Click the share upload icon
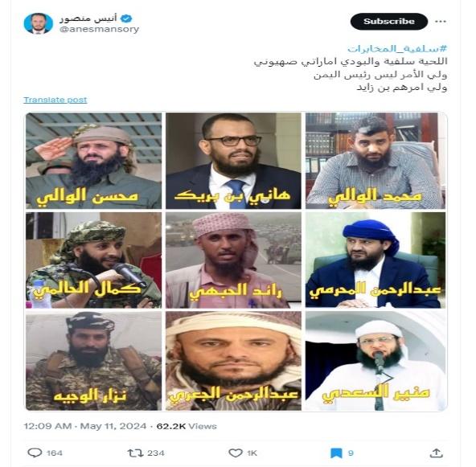This screenshot has width=476, height=467. click(437, 453)
